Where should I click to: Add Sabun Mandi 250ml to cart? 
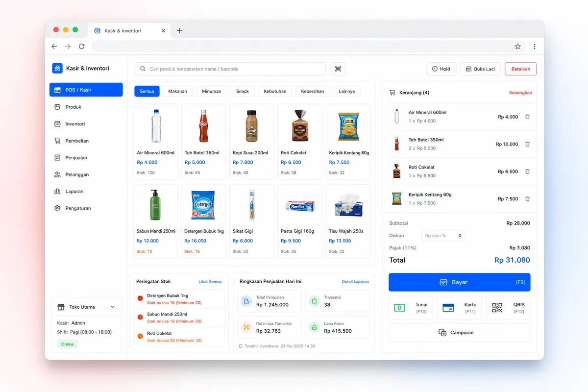point(155,221)
